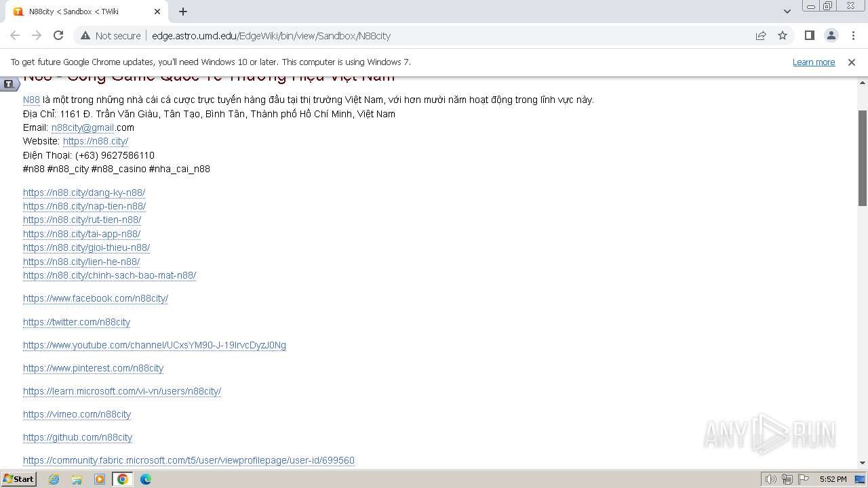This screenshot has width=868, height=488.
Task: Click the network tray icon
Action: coord(787,479)
